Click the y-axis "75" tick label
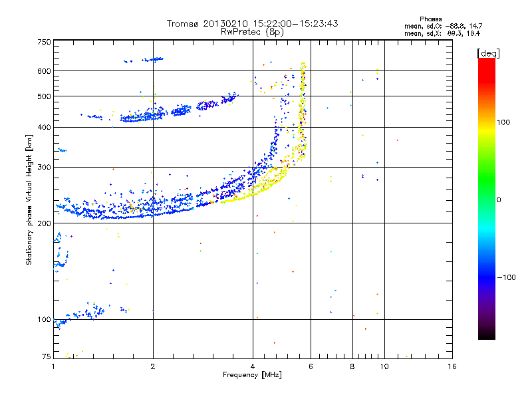The image size is (532, 399). click(x=47, y=356)
